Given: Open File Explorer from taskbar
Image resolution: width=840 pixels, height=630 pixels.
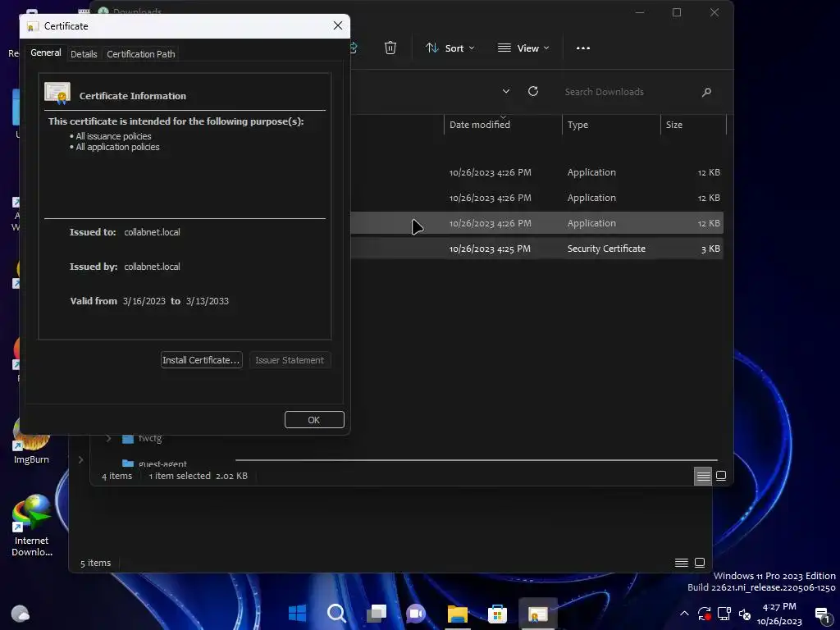Looking at the screenshot, I should pyautogui.click(x=458, y=613).
